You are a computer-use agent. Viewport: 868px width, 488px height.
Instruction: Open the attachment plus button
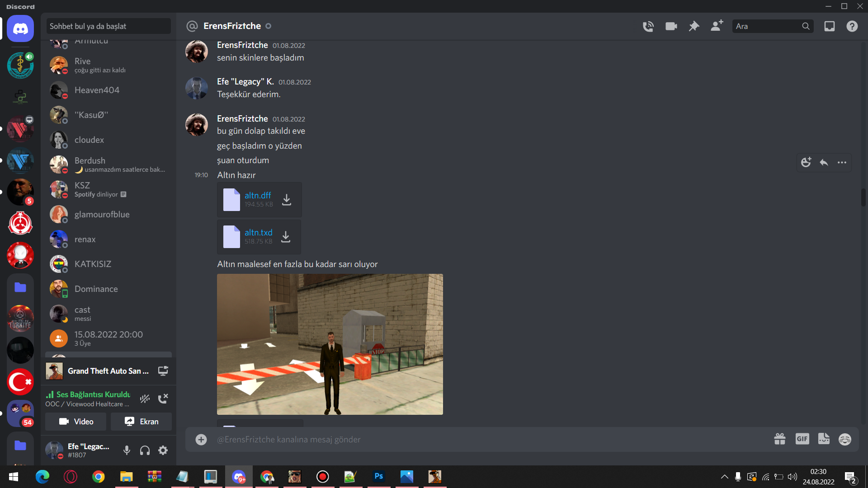[x=201, y=439]
